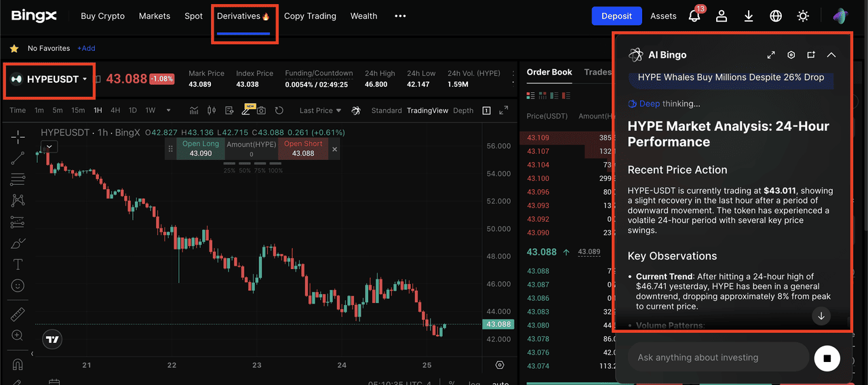Go to the Markets page
The height and width of the screenshot is (385, 868).
click(155, 16)
